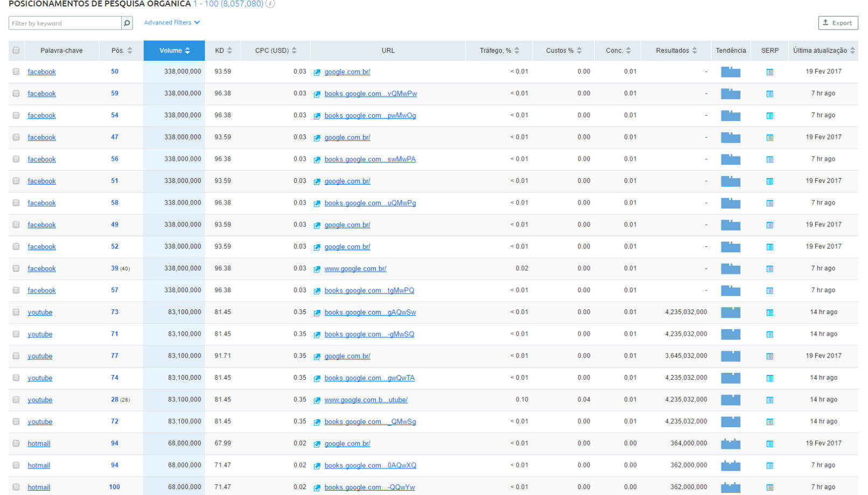View SERP snapshot icon for facebook position 58
868x495 pixels.
[x=769, y=203]
